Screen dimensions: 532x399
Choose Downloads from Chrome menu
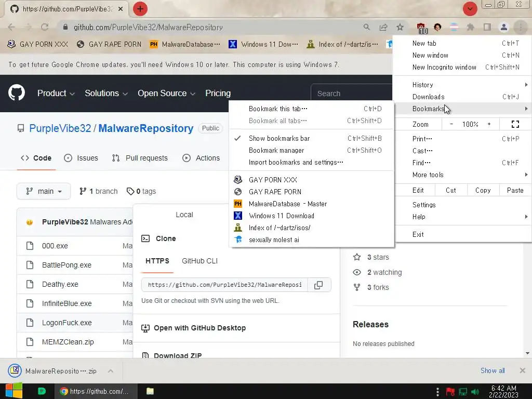click(463, 97)
